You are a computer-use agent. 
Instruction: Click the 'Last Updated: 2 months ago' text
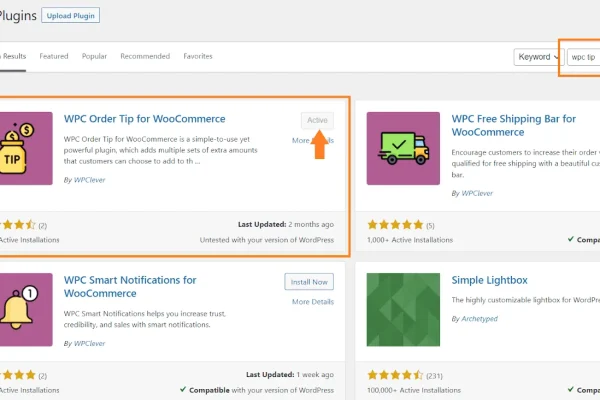coord(286,224)
